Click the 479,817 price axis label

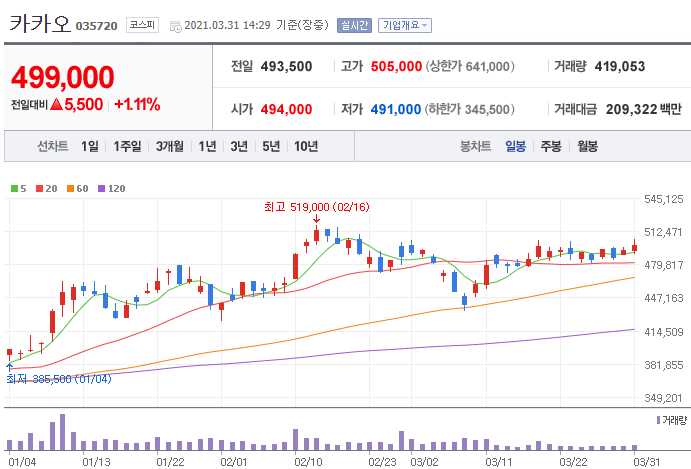(664, 265)
